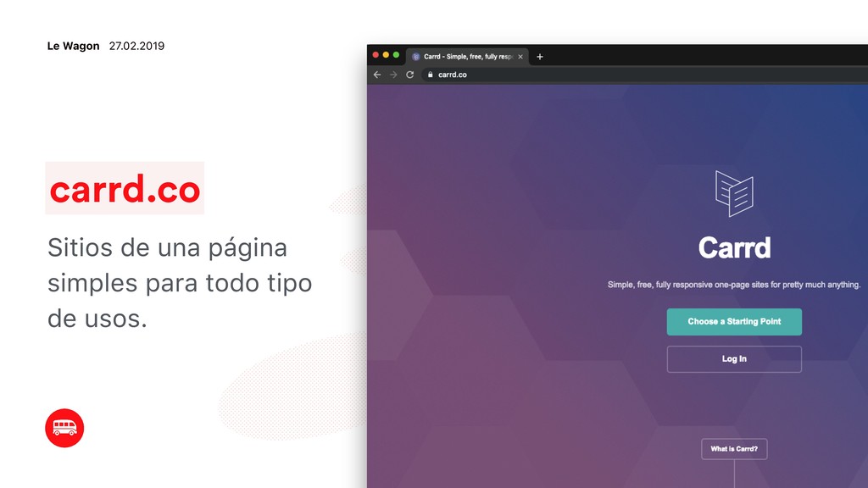
Task: Close the Carrd browser tab
Action: click(520, 57)
